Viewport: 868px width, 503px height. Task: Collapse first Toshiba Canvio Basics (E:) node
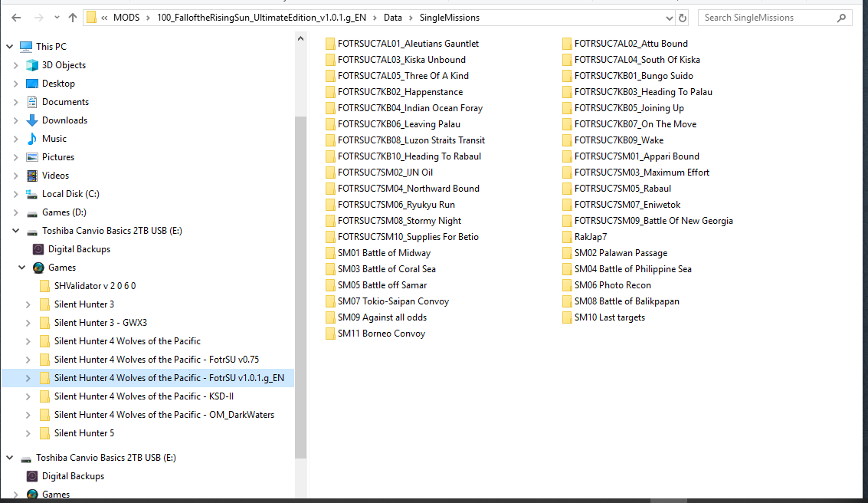[x=15, y=231]
